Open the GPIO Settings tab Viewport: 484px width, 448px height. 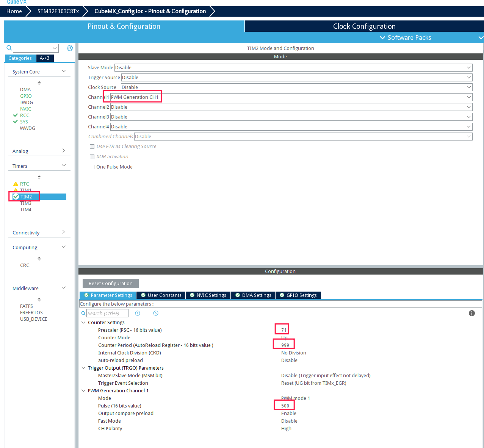pyautogui.click(x=298, y=295)
